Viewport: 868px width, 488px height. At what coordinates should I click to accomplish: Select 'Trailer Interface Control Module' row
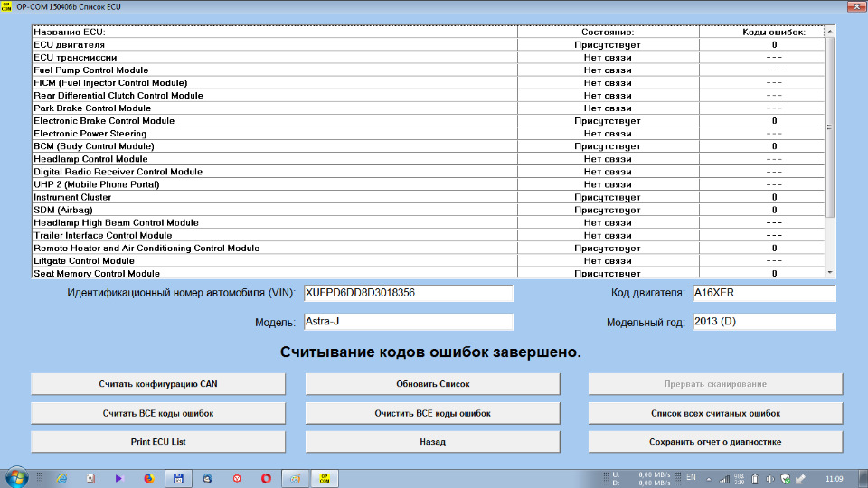429,236
